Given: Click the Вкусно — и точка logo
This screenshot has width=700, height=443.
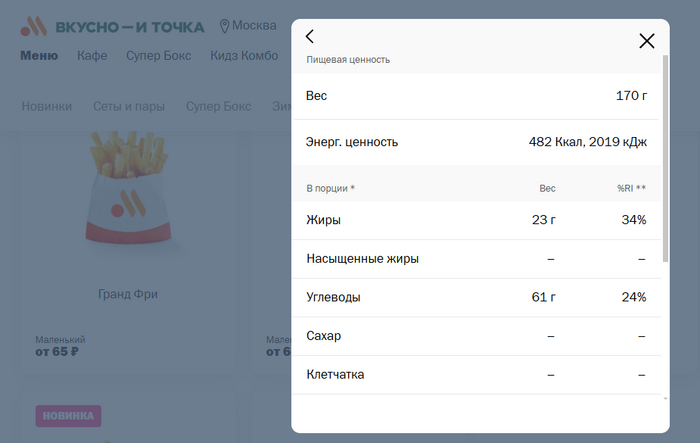Looking at the screenshot, I should (x=112, y=26).
